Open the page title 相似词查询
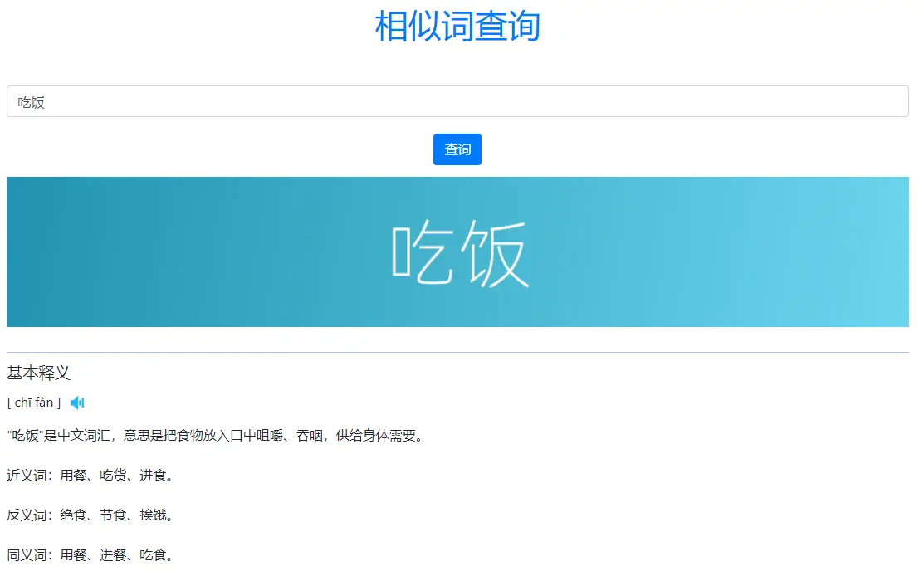The image size is (924, 576). (x=457, y=26)
